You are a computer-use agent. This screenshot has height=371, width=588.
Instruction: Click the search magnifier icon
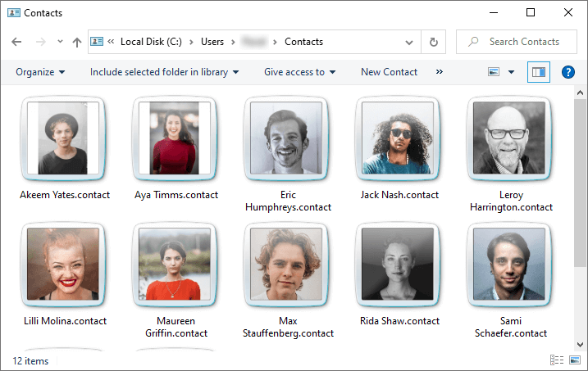click(473, 42)
